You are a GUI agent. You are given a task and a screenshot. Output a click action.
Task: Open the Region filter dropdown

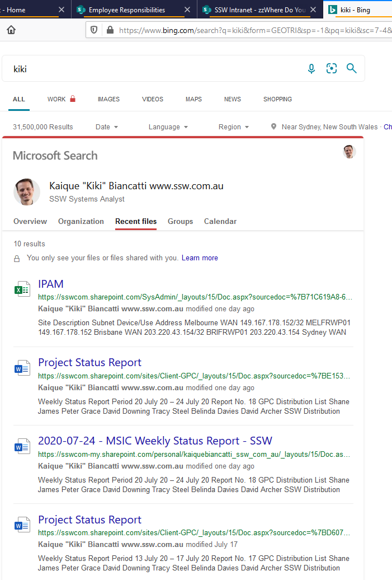point(233,127)
